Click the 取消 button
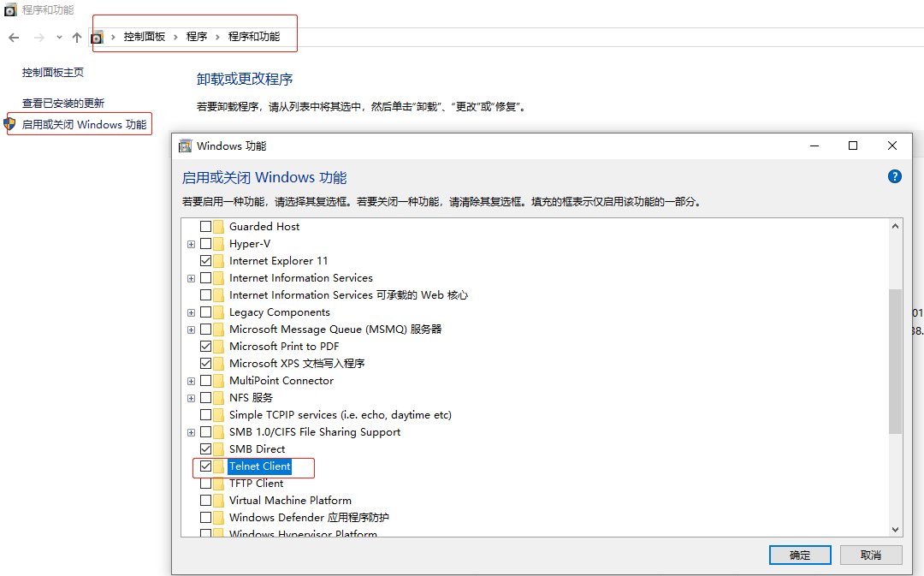Image resolution: width=924 pixels, height=576 pixels. click(x=871, y=555)
